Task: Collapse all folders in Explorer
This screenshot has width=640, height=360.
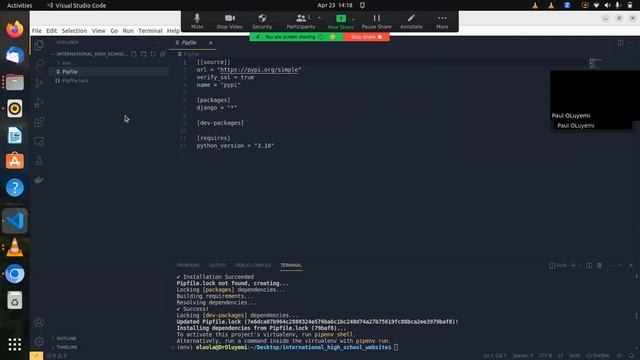Action: click(163, 54)
